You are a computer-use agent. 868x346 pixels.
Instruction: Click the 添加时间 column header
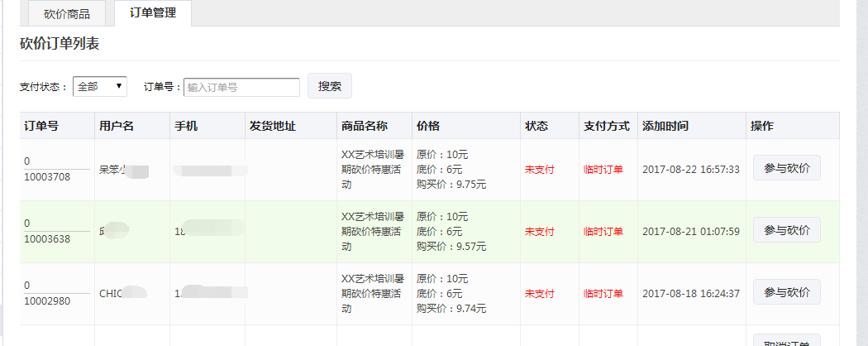coord(665,126)
